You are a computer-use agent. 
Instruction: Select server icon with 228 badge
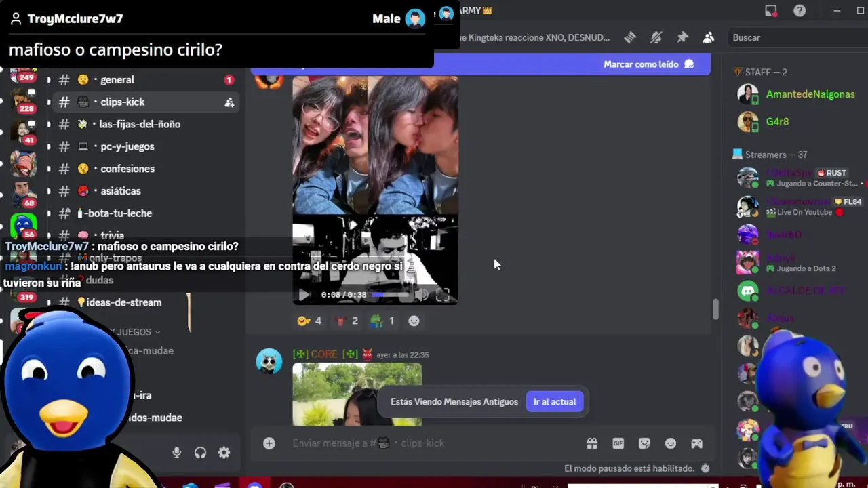click(22, 102)
